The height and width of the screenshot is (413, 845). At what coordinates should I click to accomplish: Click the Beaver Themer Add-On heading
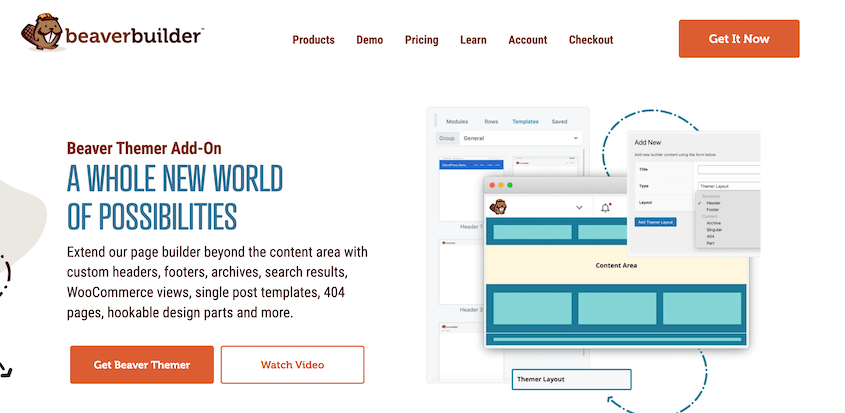point(144,148)
